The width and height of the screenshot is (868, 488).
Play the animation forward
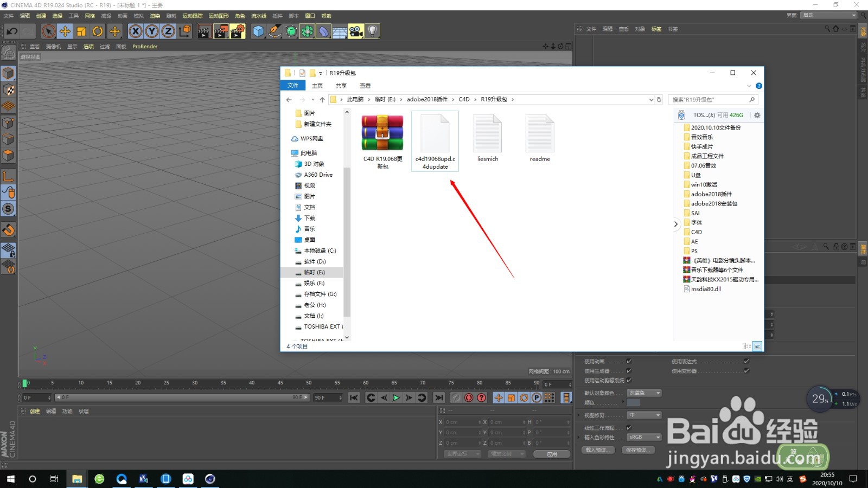click(396, 397)
